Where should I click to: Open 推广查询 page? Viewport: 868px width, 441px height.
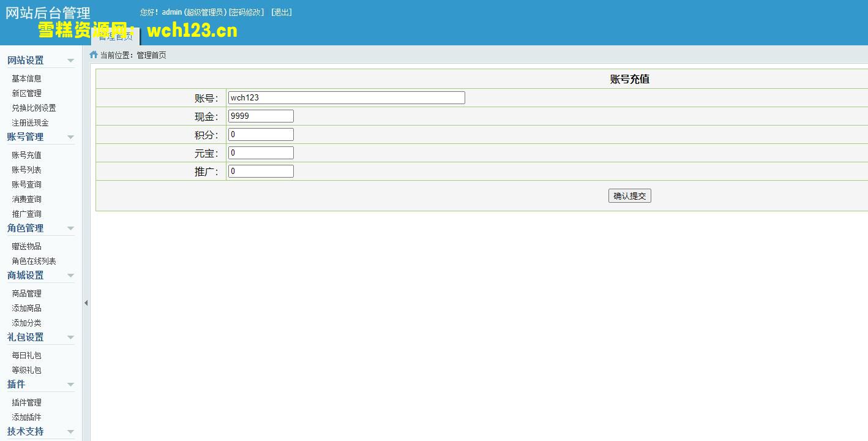click(x=27, y=214)
